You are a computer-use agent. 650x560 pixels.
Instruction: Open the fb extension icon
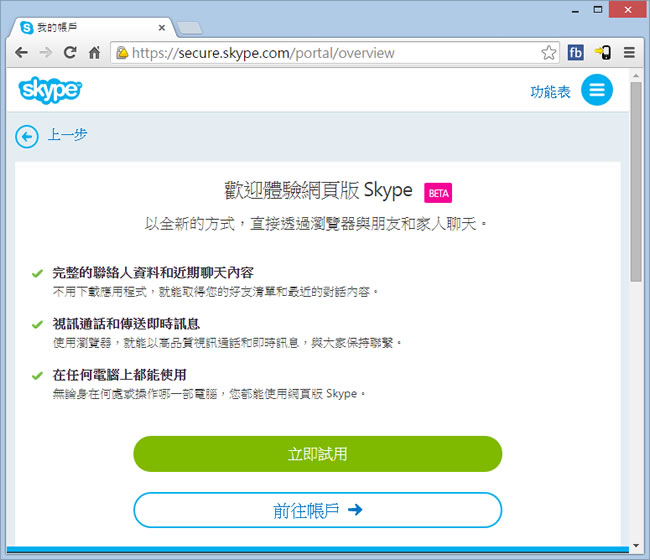click(575, 53)
